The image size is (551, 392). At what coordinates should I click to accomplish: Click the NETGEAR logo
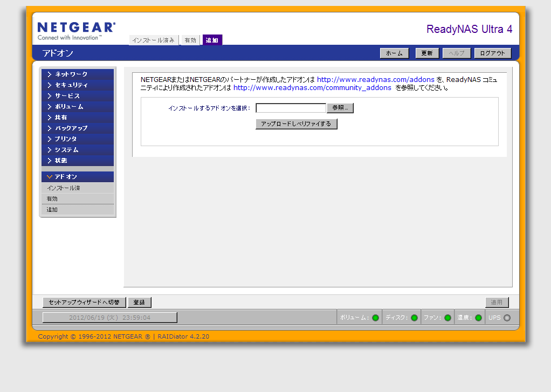click(x=76, y=31)
